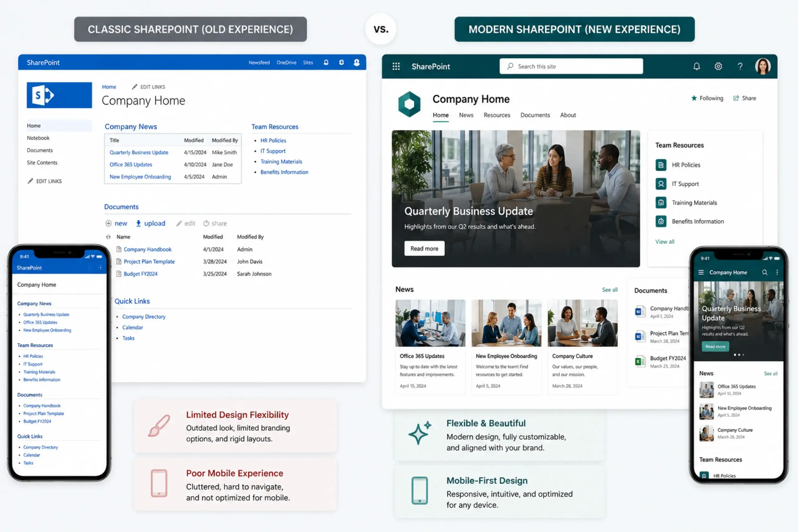Viewport: 798px width, 532px height.
Task: Click Read more on the hero banner
Action: pyautogui.click(x=424, y=248)
